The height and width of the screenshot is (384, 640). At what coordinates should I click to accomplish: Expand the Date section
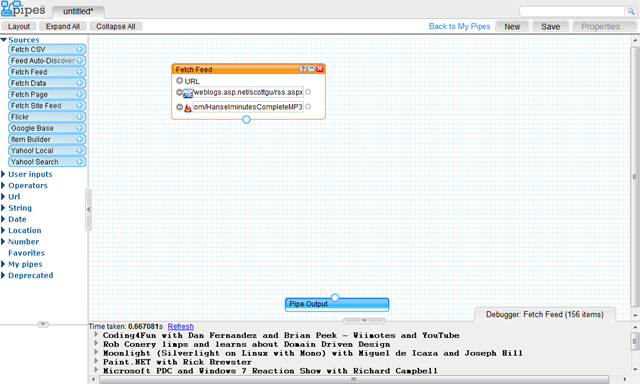point(3,219)
